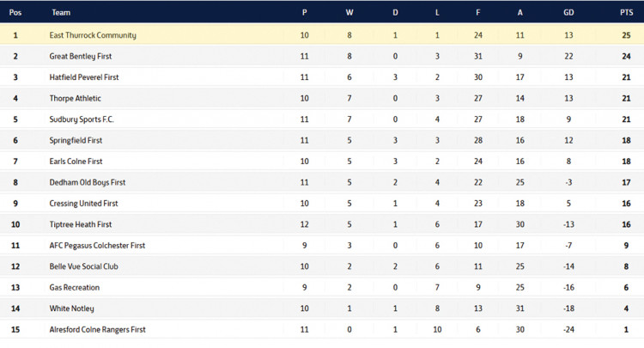The width and height of the screenshot is (644, 348).
Task: Open Thorpe Athletic team page
Action: 76,98
